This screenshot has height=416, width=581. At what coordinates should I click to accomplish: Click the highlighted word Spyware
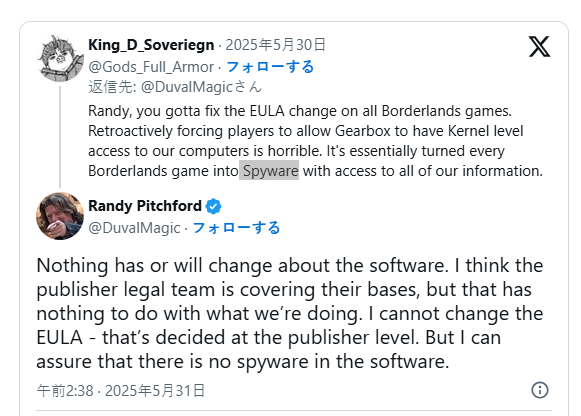click(269, 171)
